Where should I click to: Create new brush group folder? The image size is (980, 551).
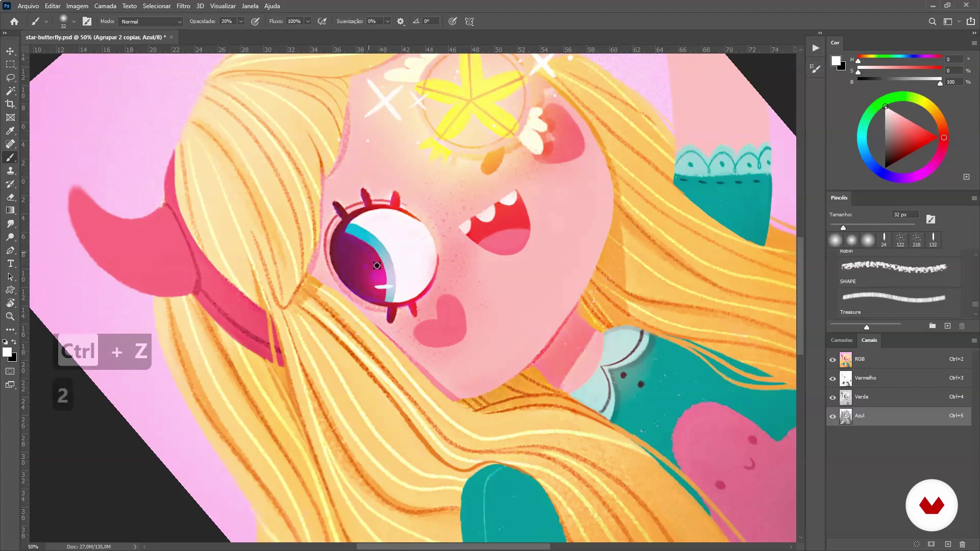(933, 325)
